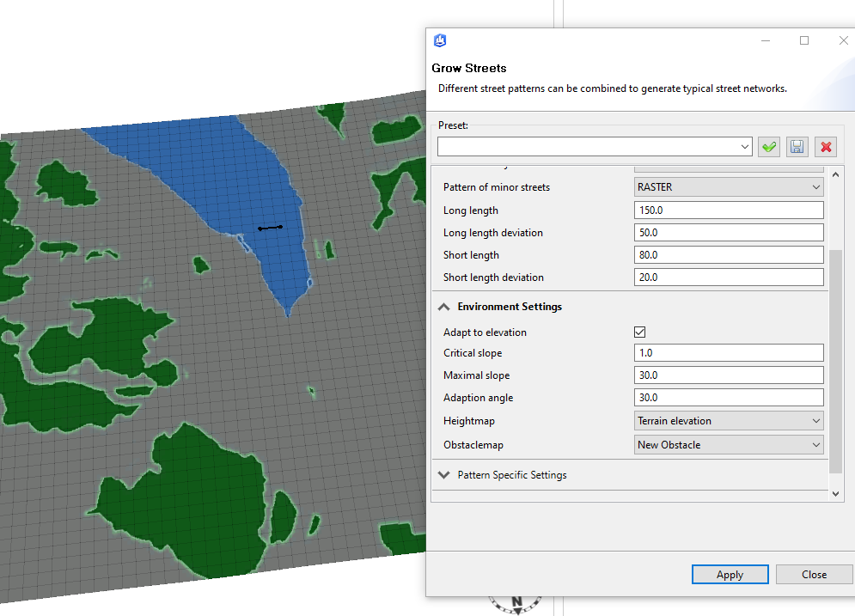Screen dimensions: 855x616
Task: Save current settings as a preset
Action: click(x=797, y=146)
